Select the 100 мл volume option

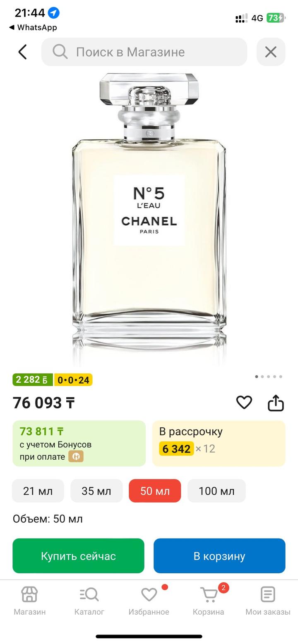tap(216, 491)
